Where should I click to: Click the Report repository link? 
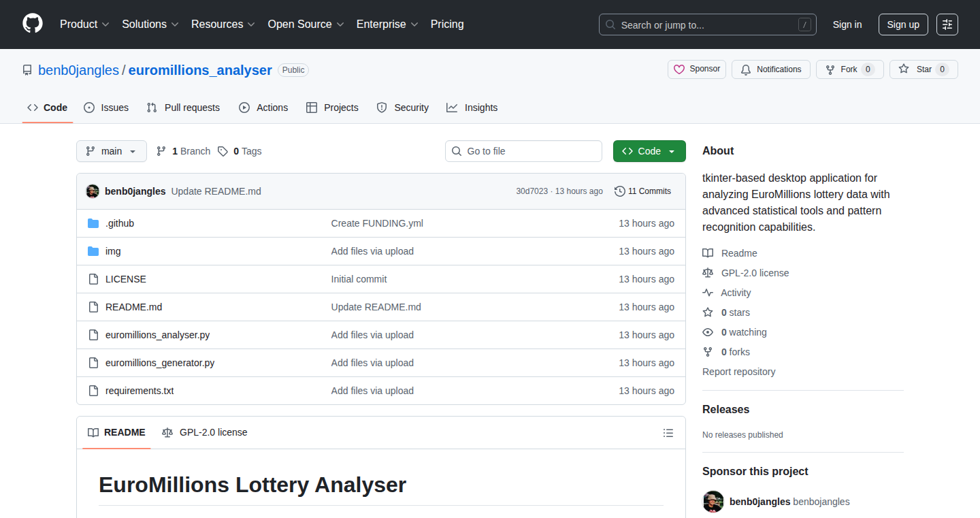(738, 372)
